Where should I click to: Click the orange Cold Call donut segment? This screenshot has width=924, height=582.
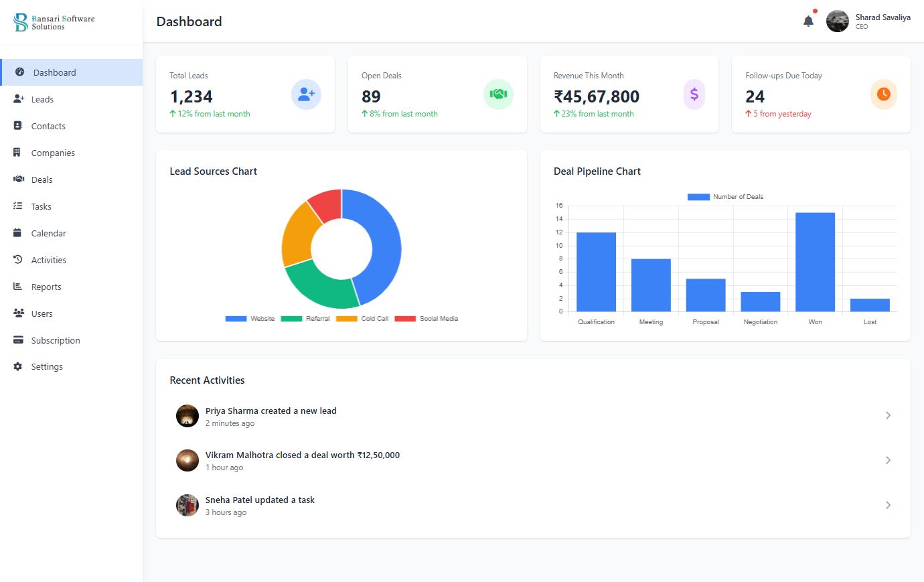tap(299, 236)
